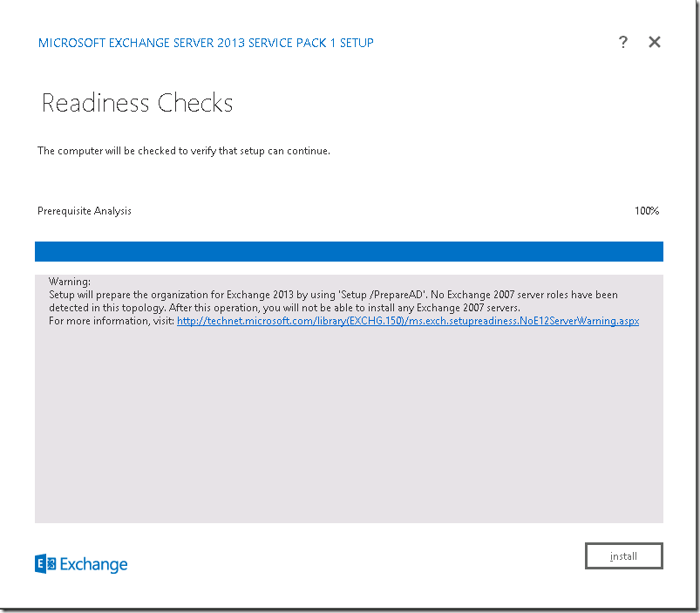Close the Exchange setup window
The width and height of the screenshot is (700, 613).
tap(655, 43)
